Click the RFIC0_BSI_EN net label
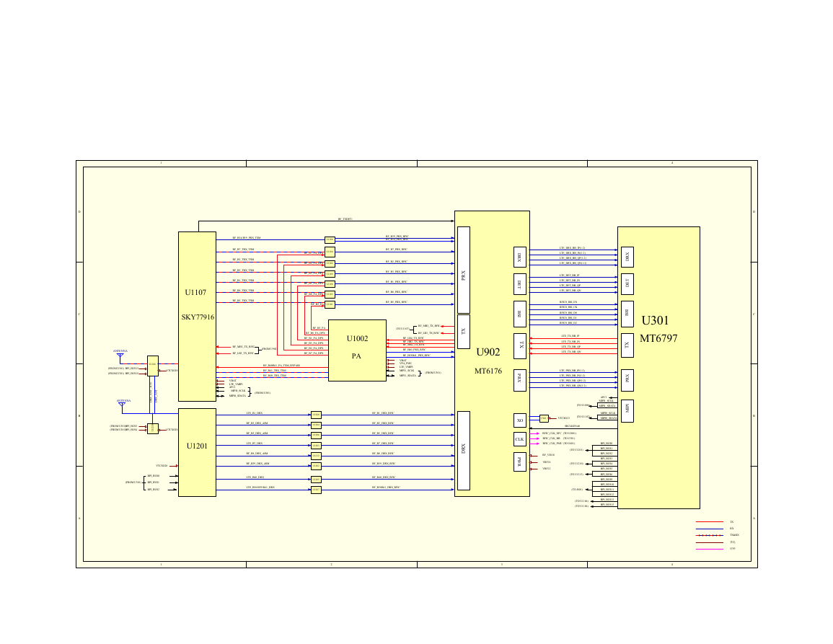833x644 pixels. pyautogui.click(x=568, y=302)
